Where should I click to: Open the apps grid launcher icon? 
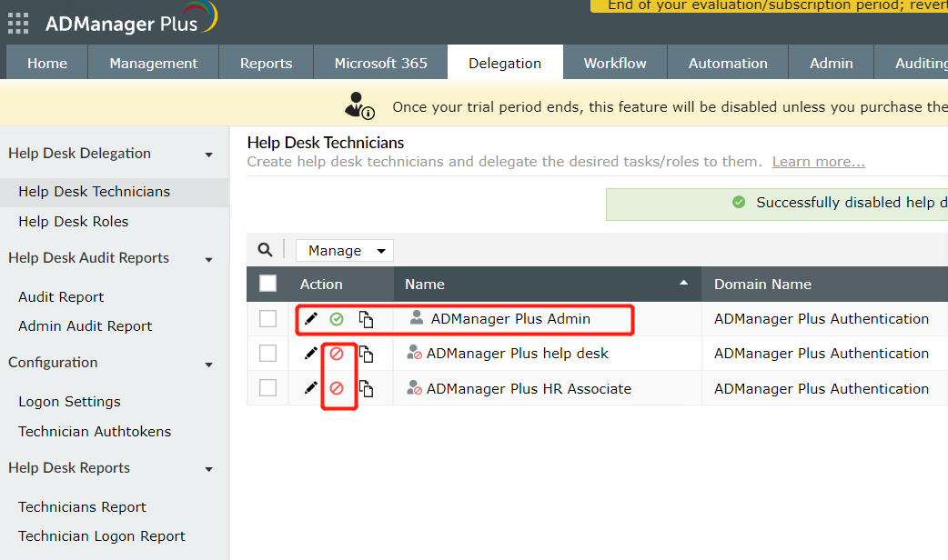(x=18, y=23)
